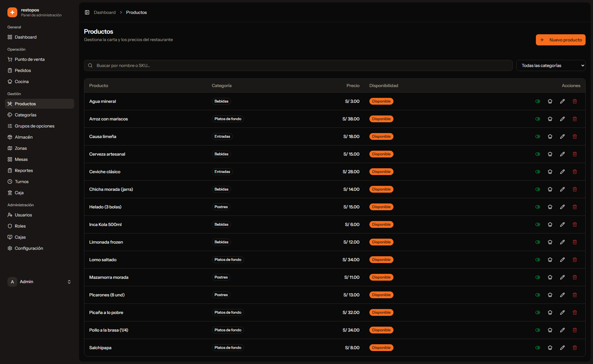The width and height of the screenshot is (593, 364).
Task: Collapse sidebar using the panel toggle icon
Action: click(x=87, y=12)
